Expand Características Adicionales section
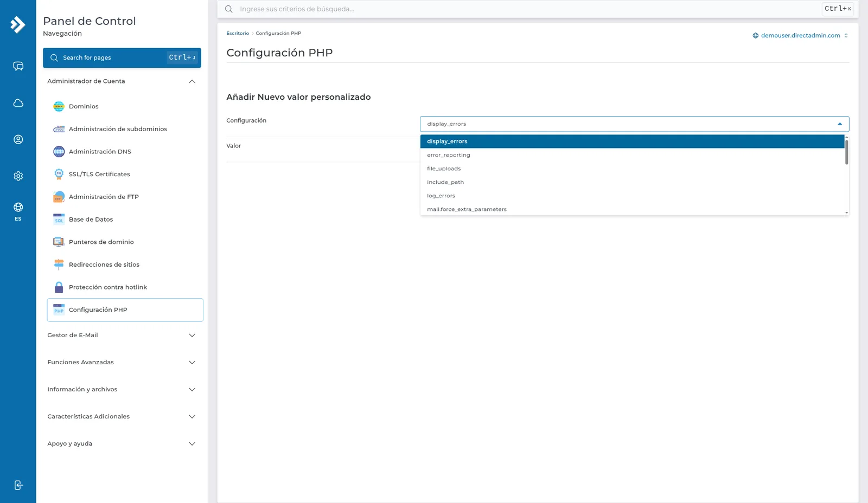Viewport: 868px width, 503px height. 122,416
